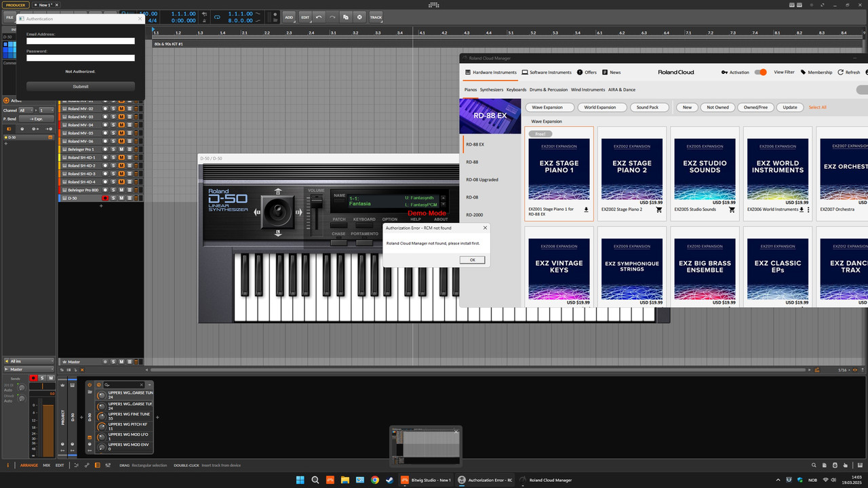The width and height of the screenshot is (868, 488).
Task: Expand the D-50 device remote controls arrow
Action: pyautogui.click(x=150, y=385)
